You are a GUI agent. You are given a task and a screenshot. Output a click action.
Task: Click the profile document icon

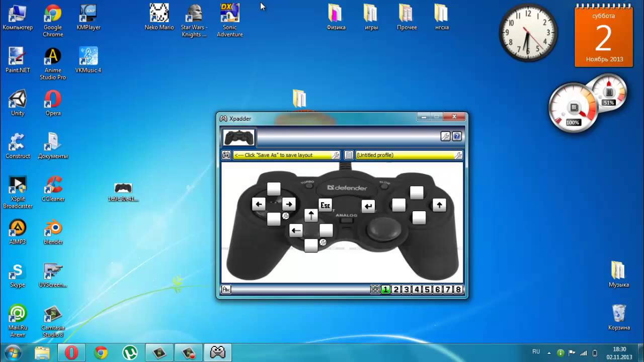click(x=349, y=155)
